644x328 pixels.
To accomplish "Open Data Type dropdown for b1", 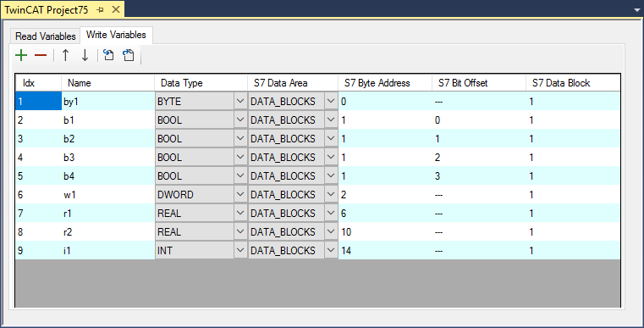I will tap(240, 120).
